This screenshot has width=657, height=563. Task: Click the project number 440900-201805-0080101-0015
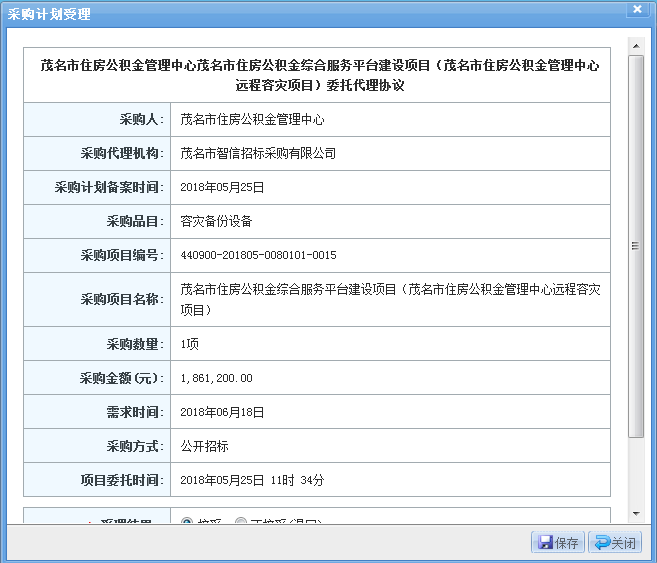click(258, 255)
